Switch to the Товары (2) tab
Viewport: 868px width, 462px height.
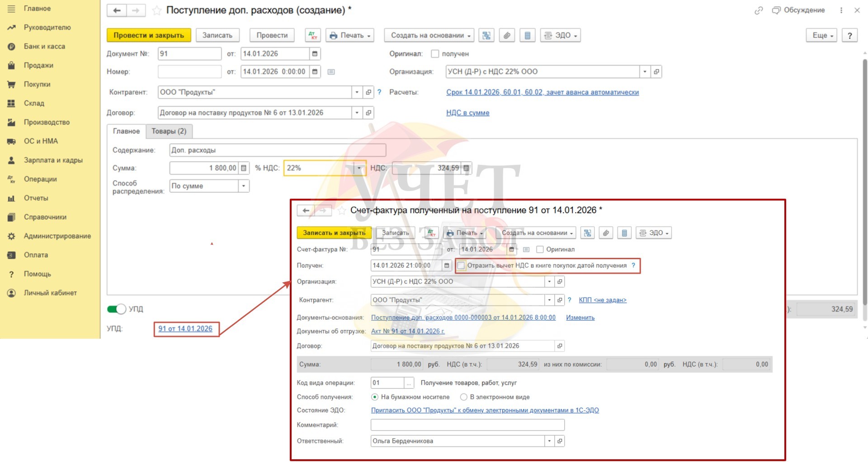tap(169, 131)
